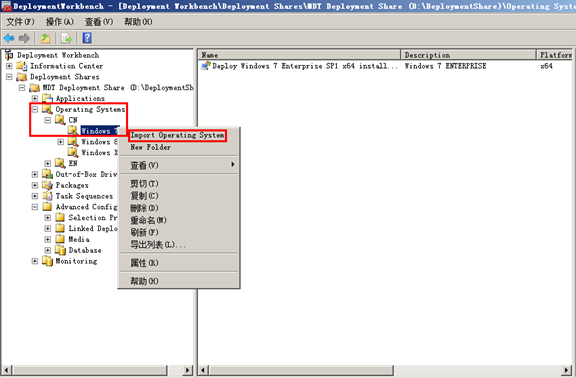Viewport: 576px width, 378px height.
Task: Choose Import Operating System from context menu
Action: (179, 135)
